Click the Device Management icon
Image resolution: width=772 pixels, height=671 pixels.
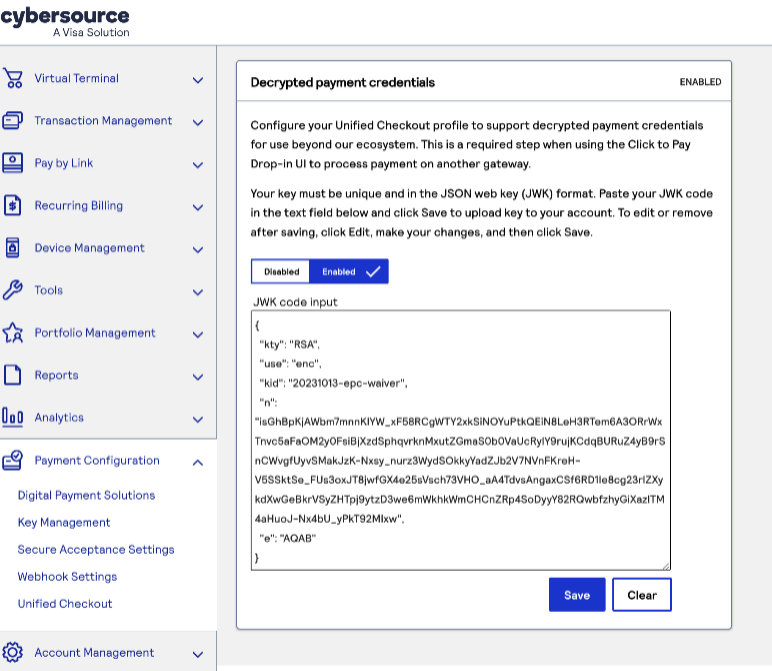[x=13, y=248]
